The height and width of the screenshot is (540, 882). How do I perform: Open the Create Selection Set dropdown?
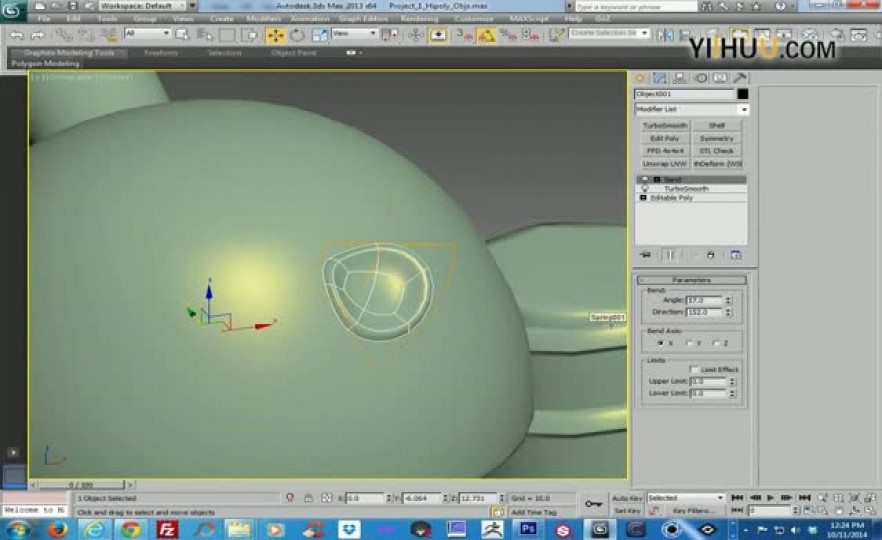(x=608, y=33)
